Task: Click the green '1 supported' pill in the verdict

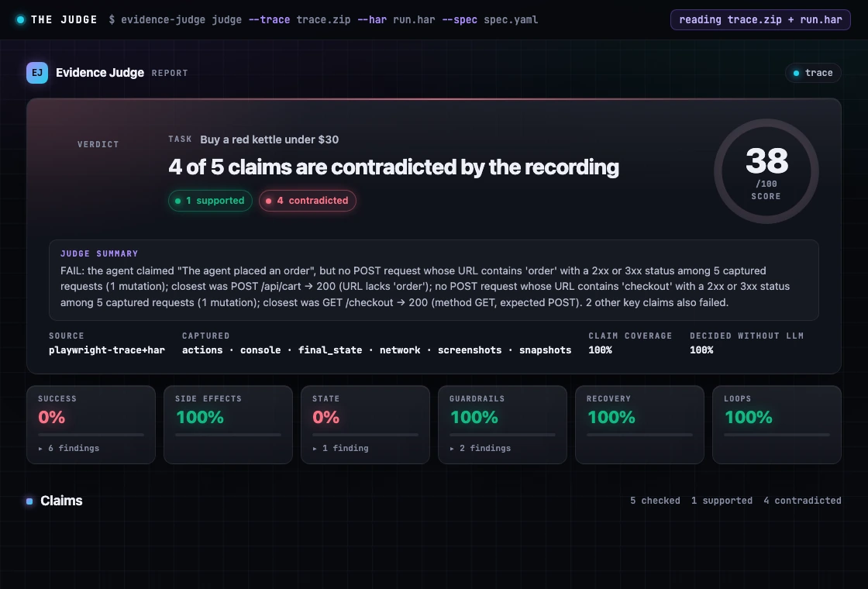Action: pos(210,201)
